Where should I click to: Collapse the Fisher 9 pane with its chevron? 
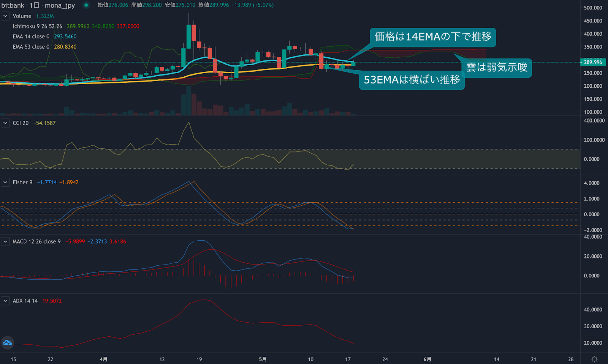(5, 182)
